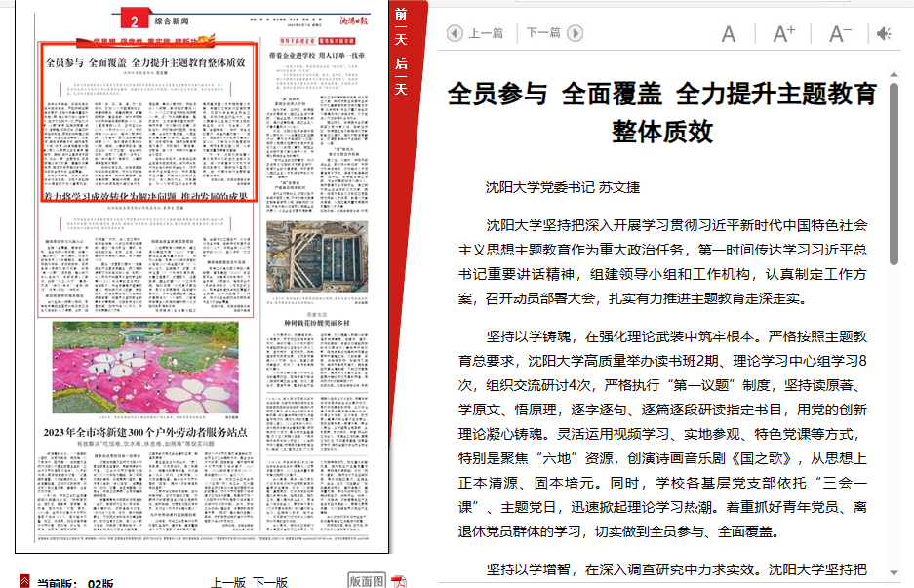Screen dimensions: 914x588
Task: Go to 上一版 previous page
Action: pyautogui.click(x=228, y=582)
